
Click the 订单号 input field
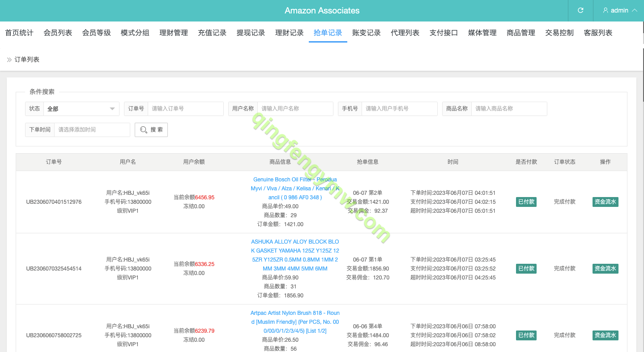click(x=186, y=109)
